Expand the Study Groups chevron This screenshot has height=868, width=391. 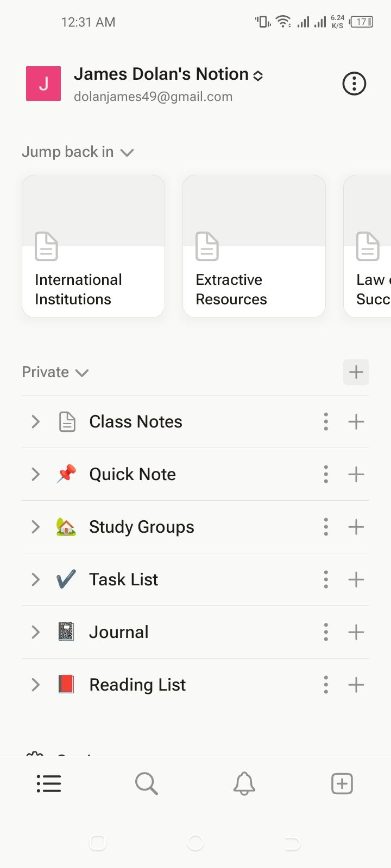click(x=36, y=527)
